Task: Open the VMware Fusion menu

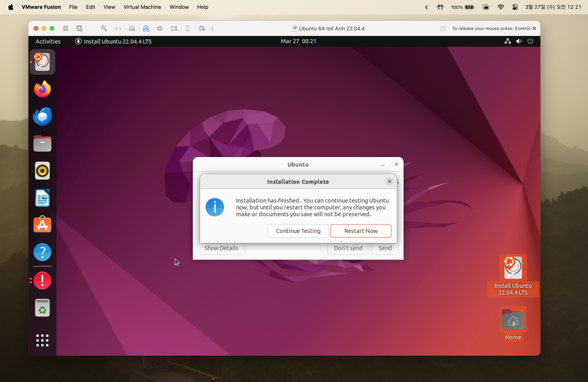Action: pos(41,7)
